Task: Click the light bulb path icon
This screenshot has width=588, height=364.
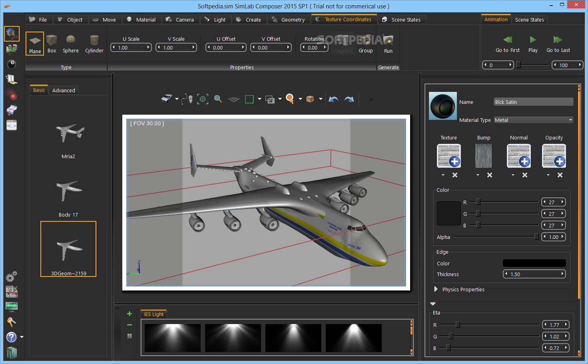Action: [x=187, y=99]
